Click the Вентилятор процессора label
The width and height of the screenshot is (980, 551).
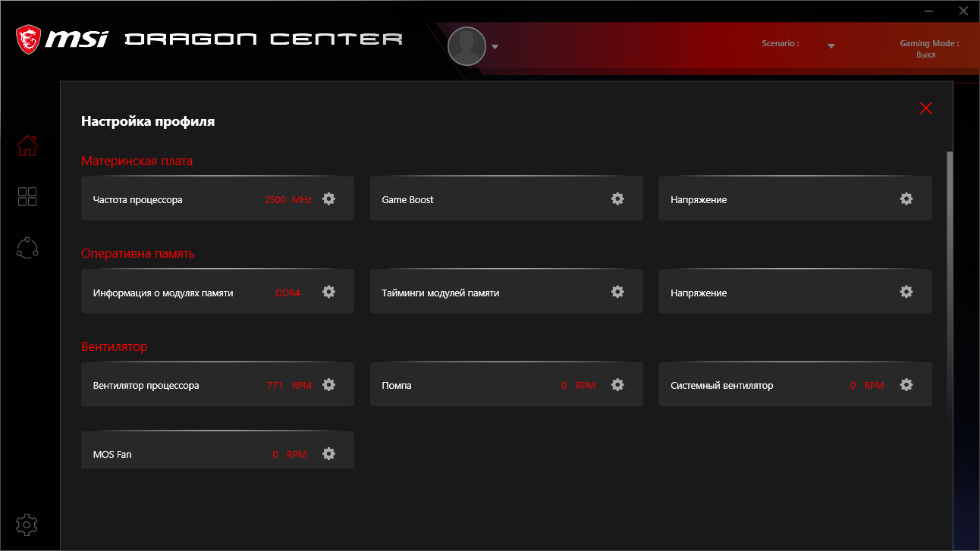pos(146,386)
